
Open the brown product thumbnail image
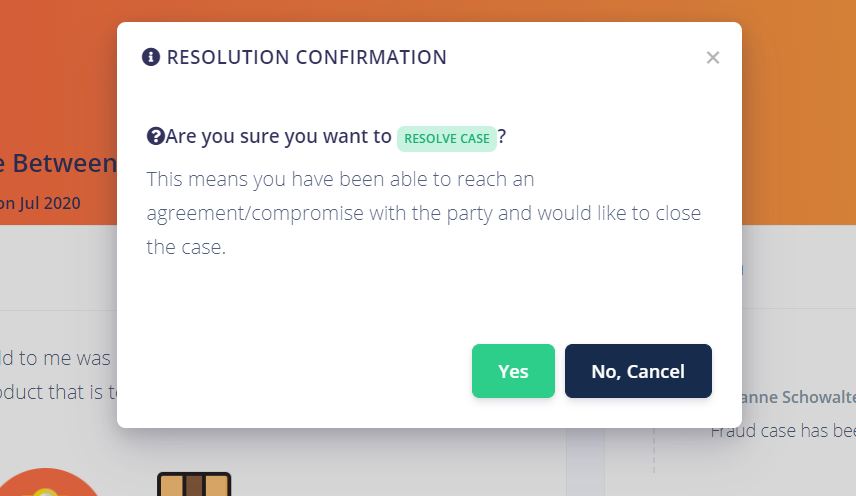click(x=194, y=484)
